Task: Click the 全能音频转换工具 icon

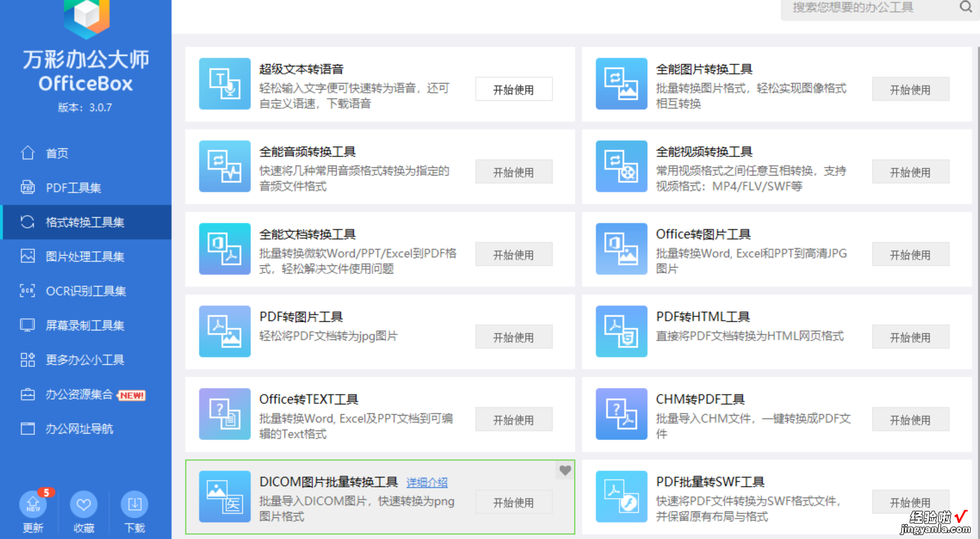Action: coord(225,166)
